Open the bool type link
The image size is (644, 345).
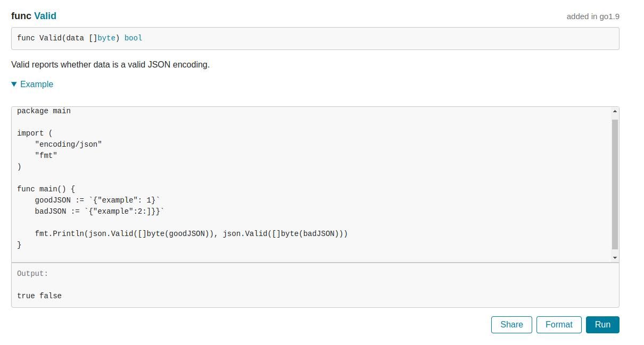133,38
